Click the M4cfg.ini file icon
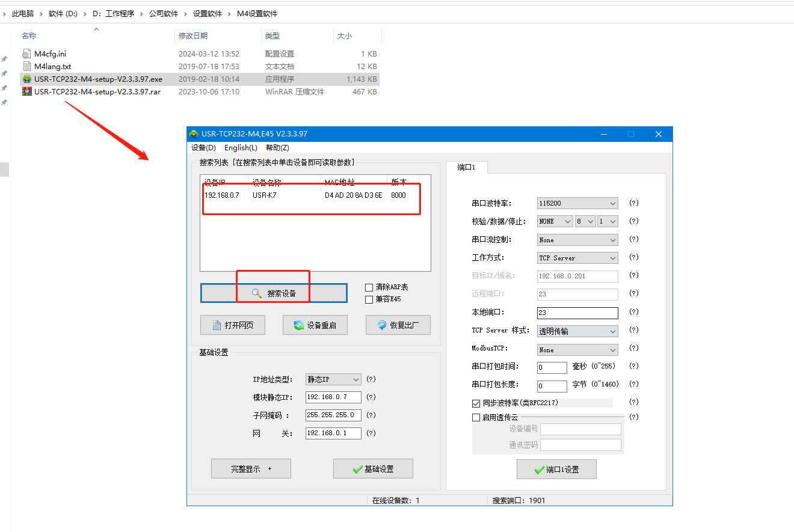Screen dimensions: 794x532 click(x=26, y=54)
